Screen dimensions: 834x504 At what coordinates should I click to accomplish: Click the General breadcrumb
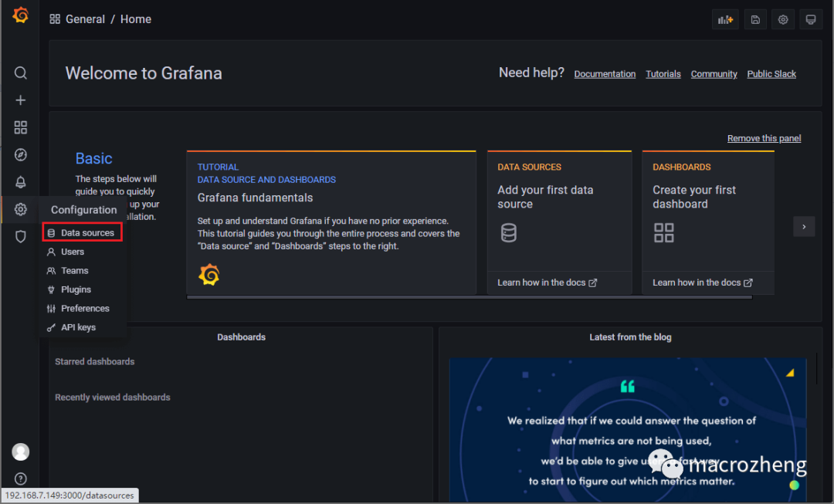85,19
